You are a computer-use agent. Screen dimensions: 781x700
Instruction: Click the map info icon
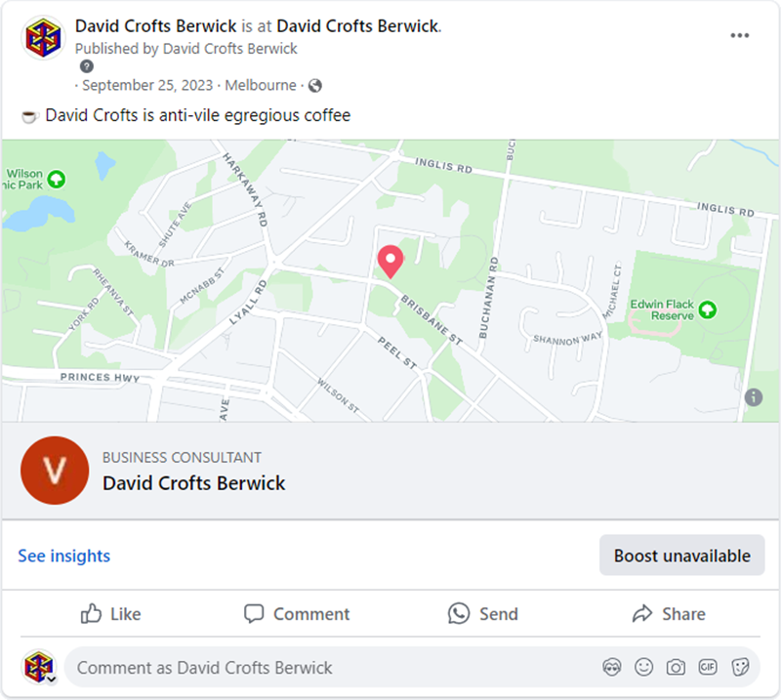coord(753,397)
